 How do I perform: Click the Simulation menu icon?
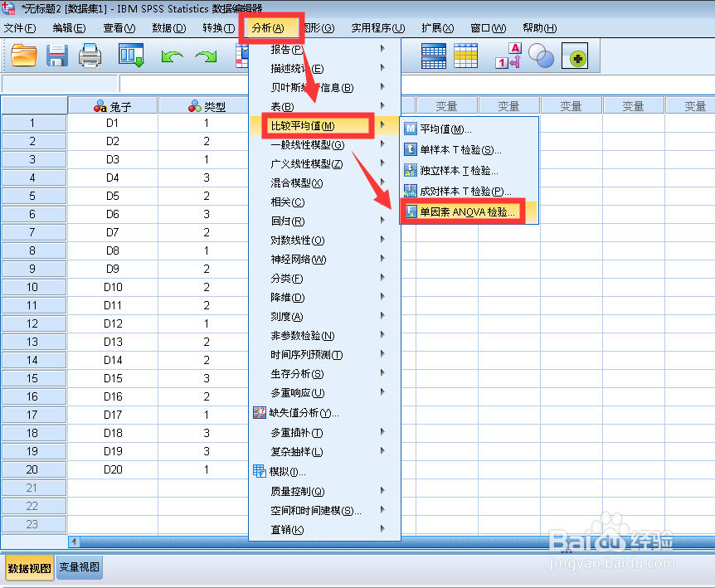click(x=260, y=471)
